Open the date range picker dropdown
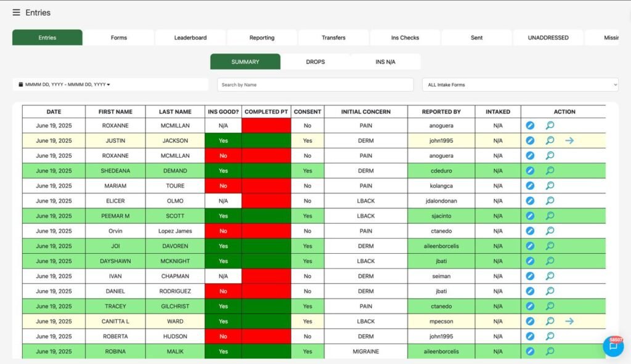 65,84
